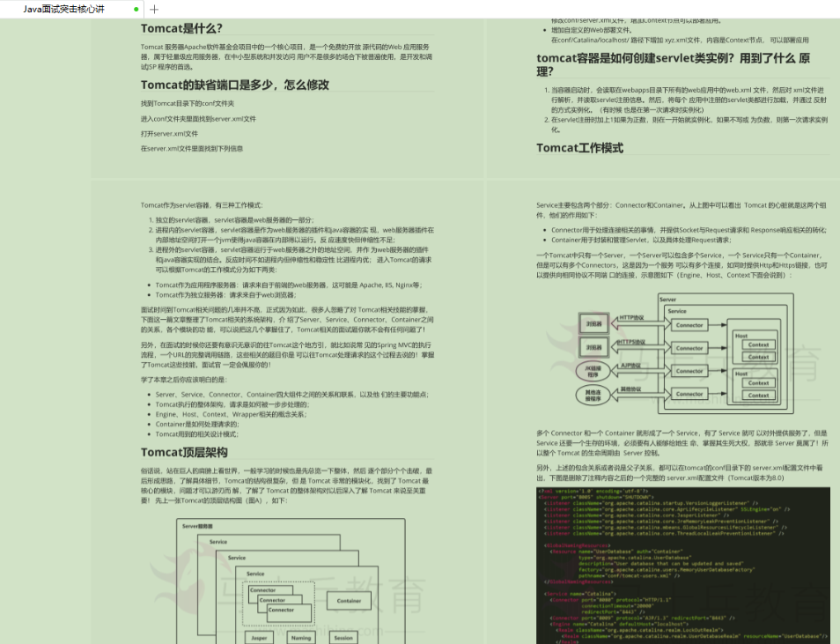Click the Container box in left diagram
Viewport: 840px width, 644px height.
pyautogui.click(x=349, y=601)
